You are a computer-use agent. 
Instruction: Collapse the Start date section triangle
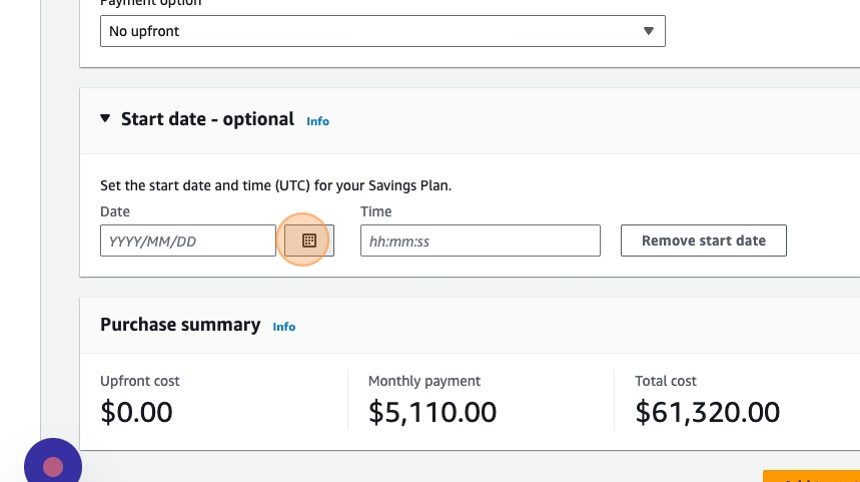point(106,119)
